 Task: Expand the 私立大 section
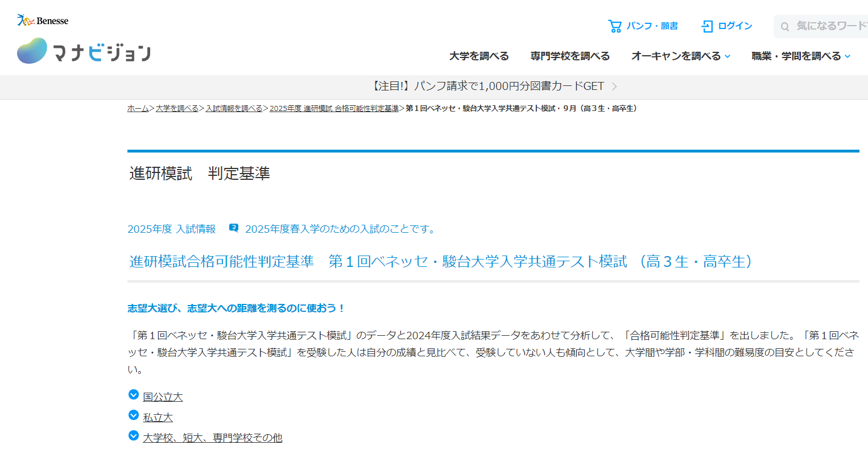158,417
